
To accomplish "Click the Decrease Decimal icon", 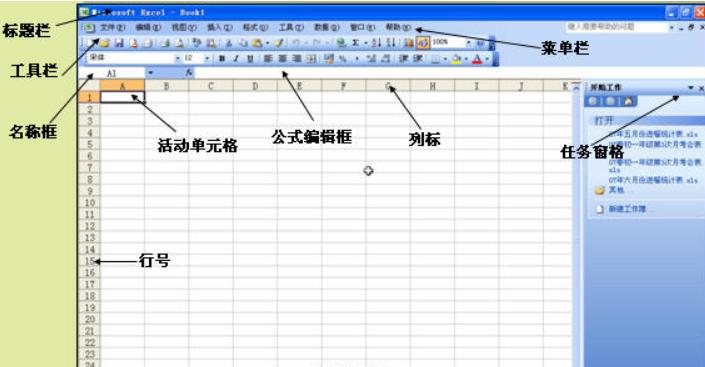I will 385,58.
